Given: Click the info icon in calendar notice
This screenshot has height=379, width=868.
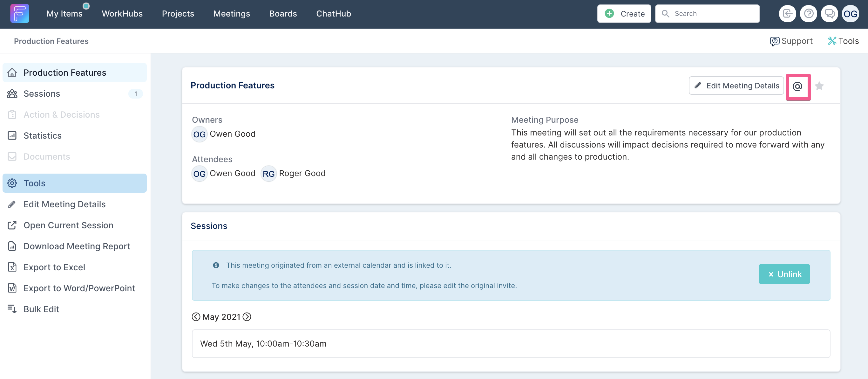Looking at the screenshot, I should pyautogui.click(x=216, y=265).
